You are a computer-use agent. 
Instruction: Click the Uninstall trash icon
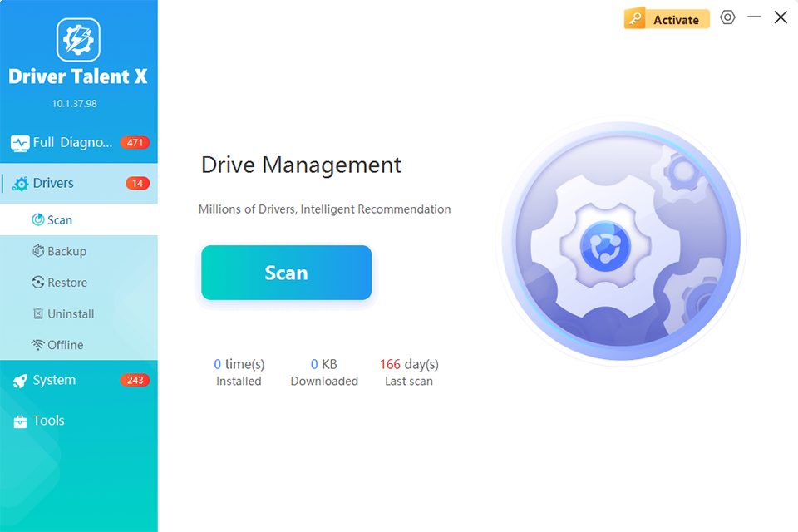(x=38, y=313)
